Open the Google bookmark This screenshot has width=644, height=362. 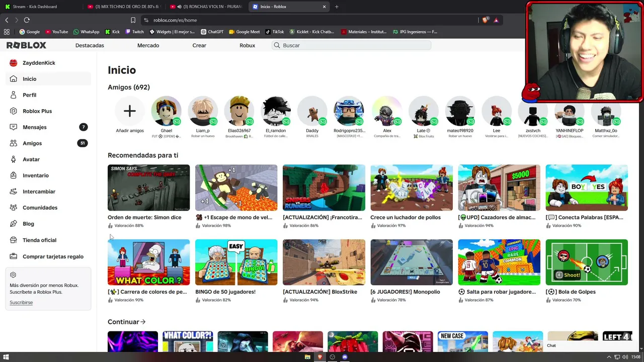pyautogui.click(x=29, y=32)
